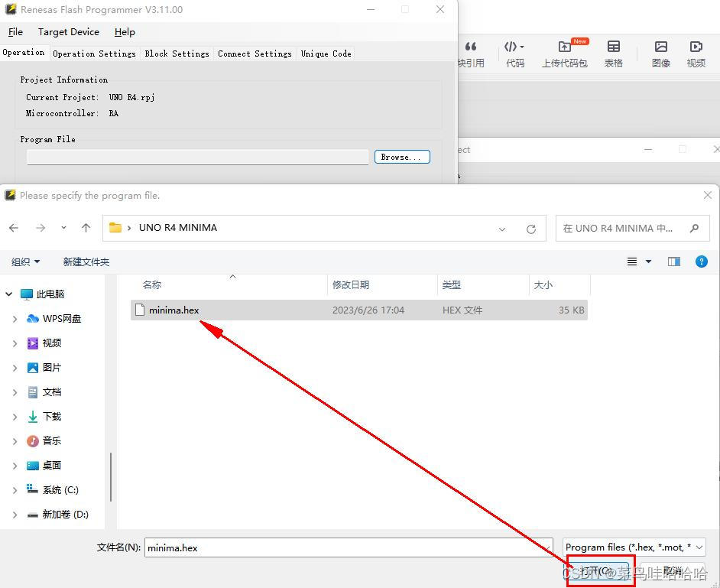Open the Target Device menu
Screen dimensions: 720x588
click(69, 31)
